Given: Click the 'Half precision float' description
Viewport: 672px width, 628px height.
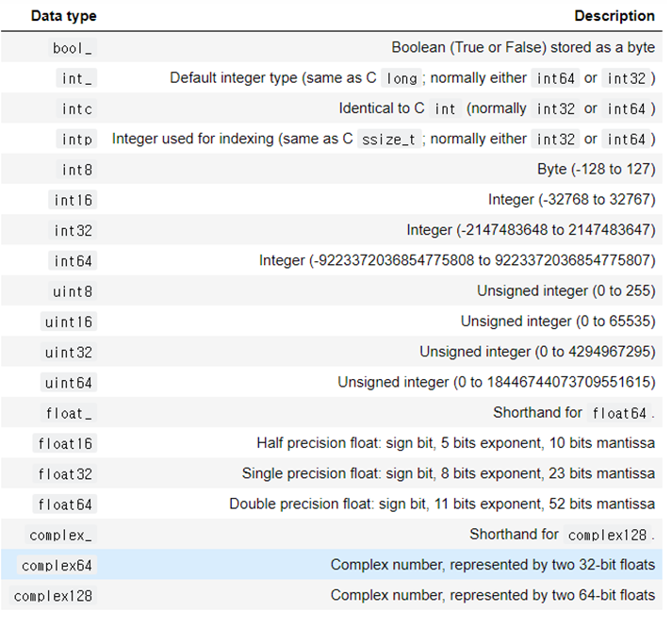Looking at the screenshot, I should point(455,443).
